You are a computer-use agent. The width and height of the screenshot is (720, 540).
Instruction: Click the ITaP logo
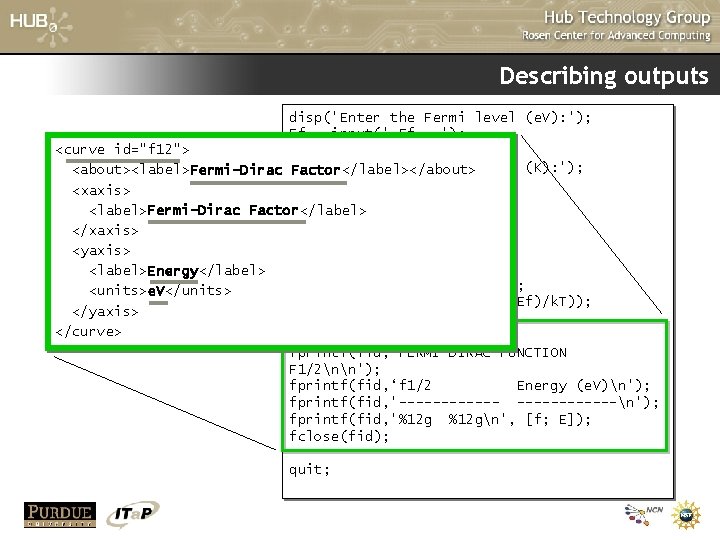(x=133, y=514)
